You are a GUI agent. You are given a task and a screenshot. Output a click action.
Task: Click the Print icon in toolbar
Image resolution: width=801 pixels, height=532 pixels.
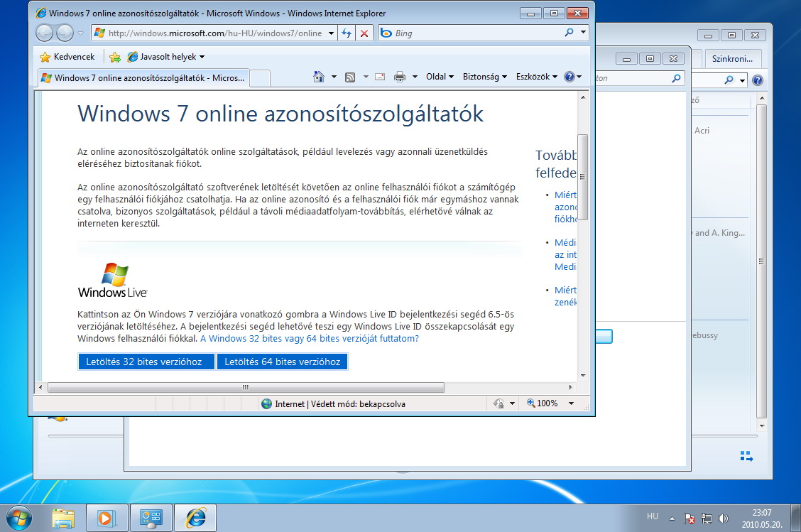[400, 77]
